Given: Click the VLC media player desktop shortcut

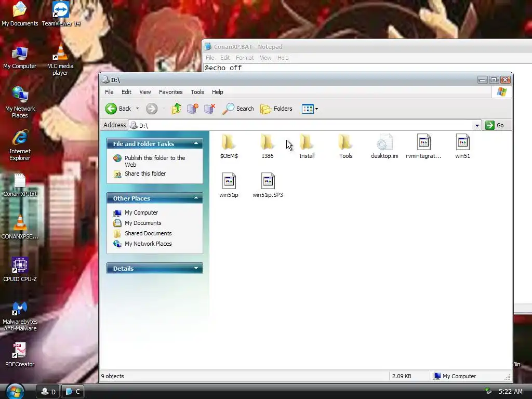Looking at the screenshot, I should [x=60, y=60].
